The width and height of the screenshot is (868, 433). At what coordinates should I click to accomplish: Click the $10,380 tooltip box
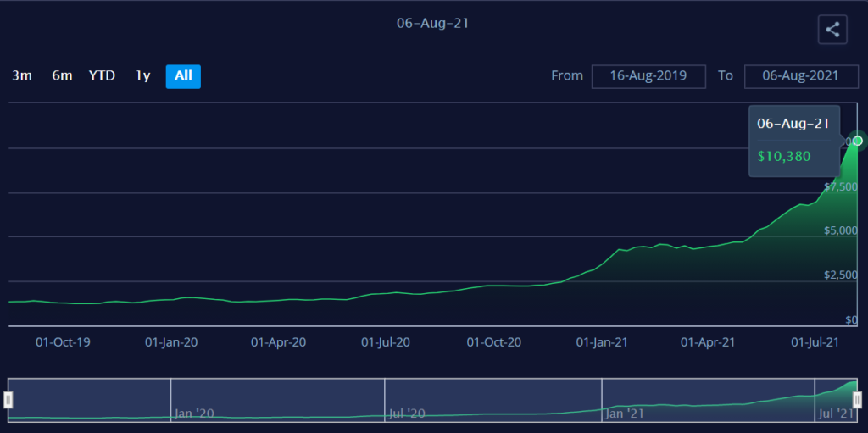pos(794,141)
